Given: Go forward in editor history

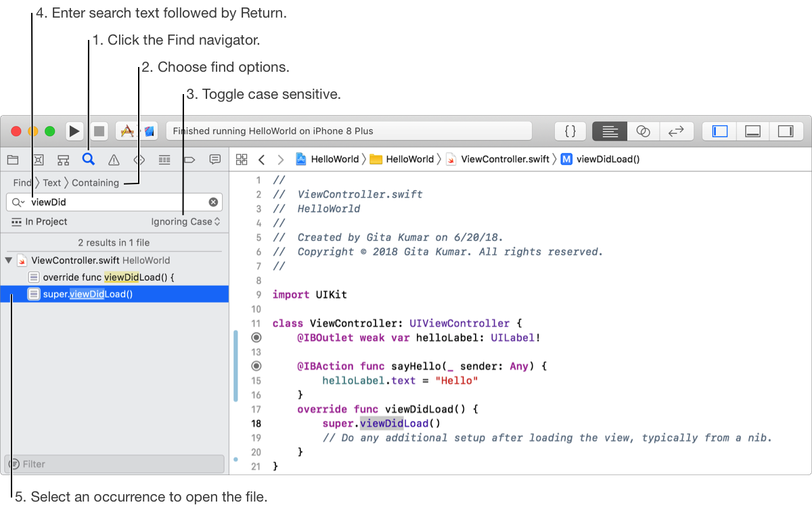Looking at the screenshot, I should point(280,160).
